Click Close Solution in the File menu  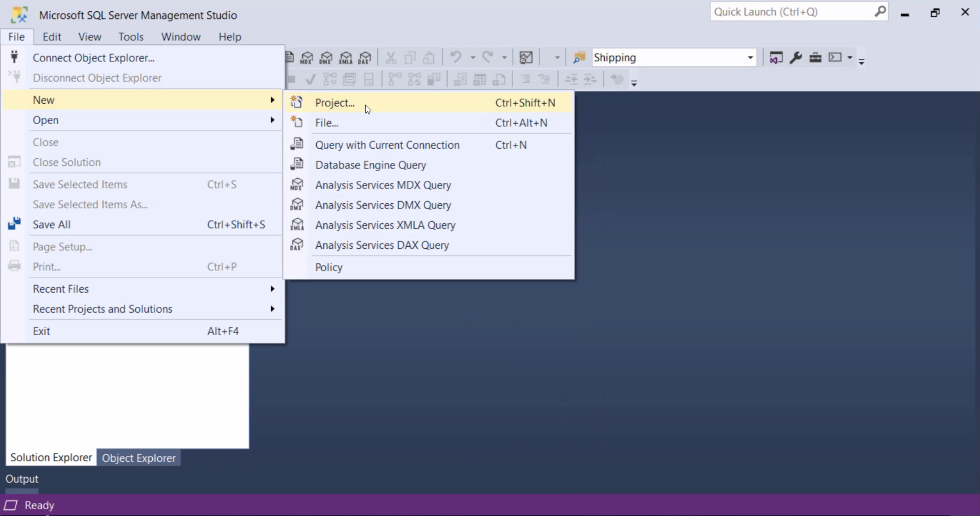[x=143, y=163]
